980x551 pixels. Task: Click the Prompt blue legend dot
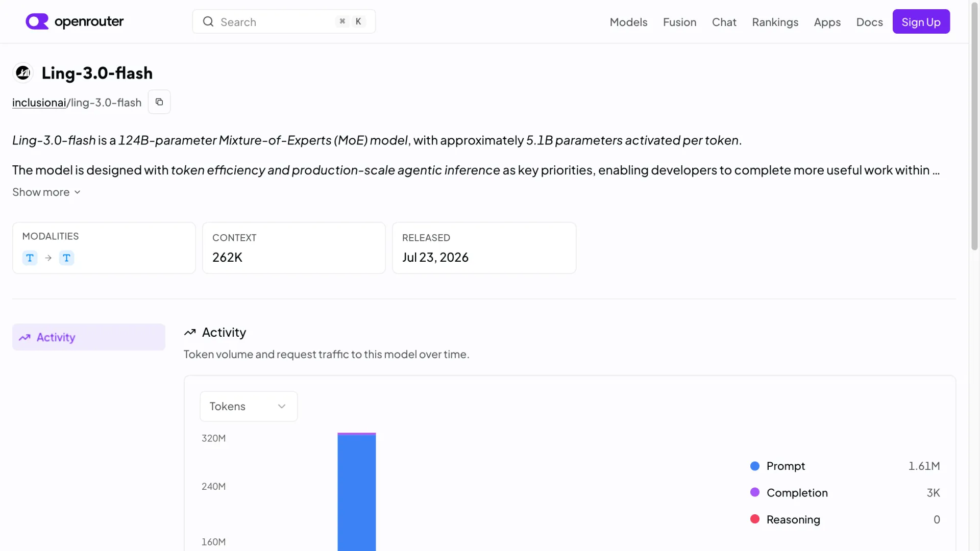tap(755, 466)
